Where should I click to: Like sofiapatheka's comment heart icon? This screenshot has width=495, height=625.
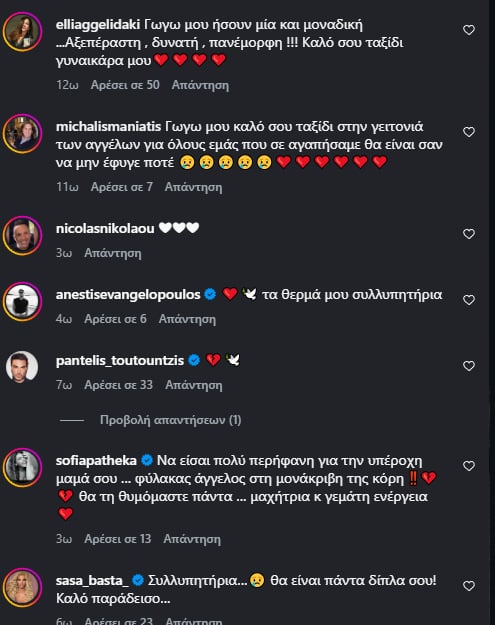tap(469, 466)
